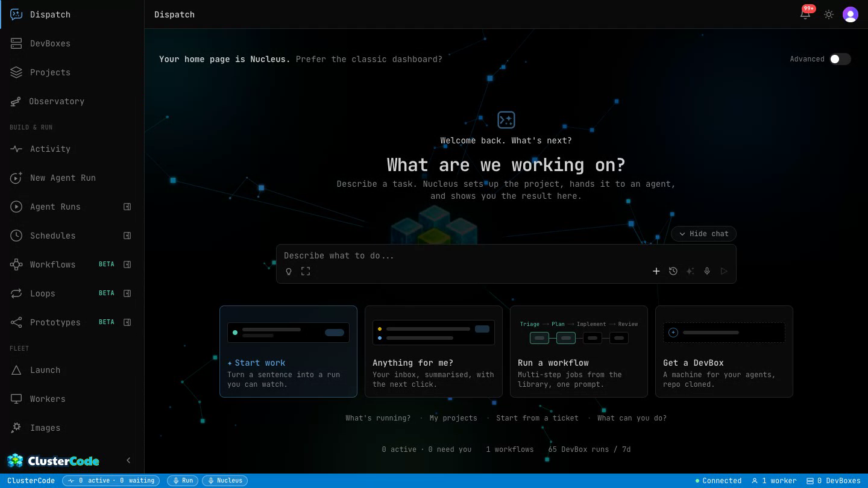The image size is (868, 488).
Task: Click the 65 DevBox runs / 7d stat
Action: coord(590,449)
